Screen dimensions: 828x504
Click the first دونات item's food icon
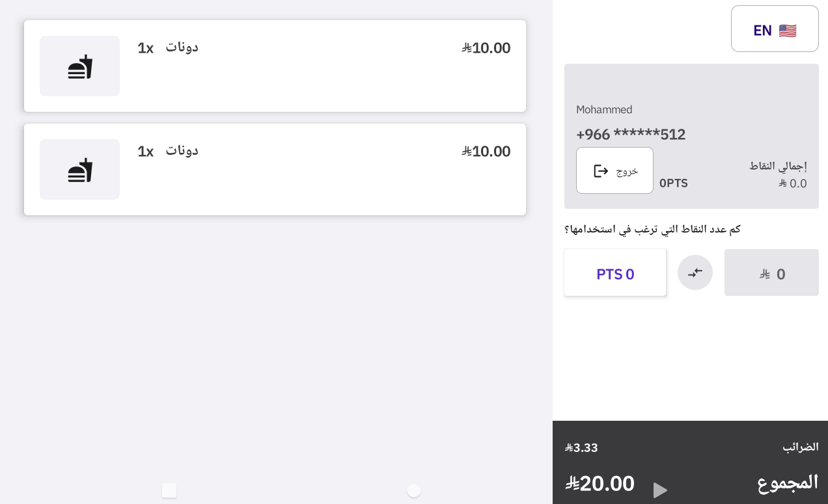(x=80, y=66)
